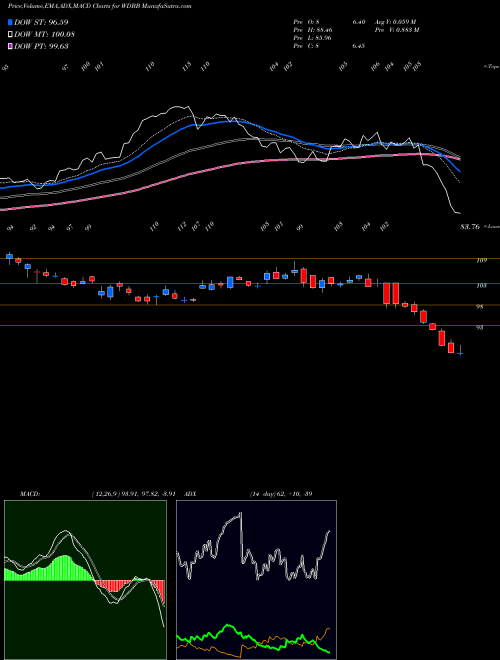Click the 'MACD:' panel heading

29,494
